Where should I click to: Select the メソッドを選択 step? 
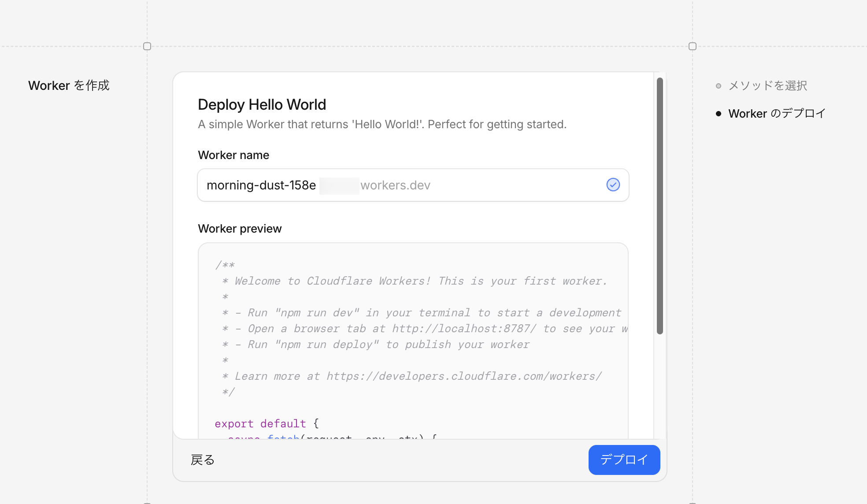click(x=767, y=85)
